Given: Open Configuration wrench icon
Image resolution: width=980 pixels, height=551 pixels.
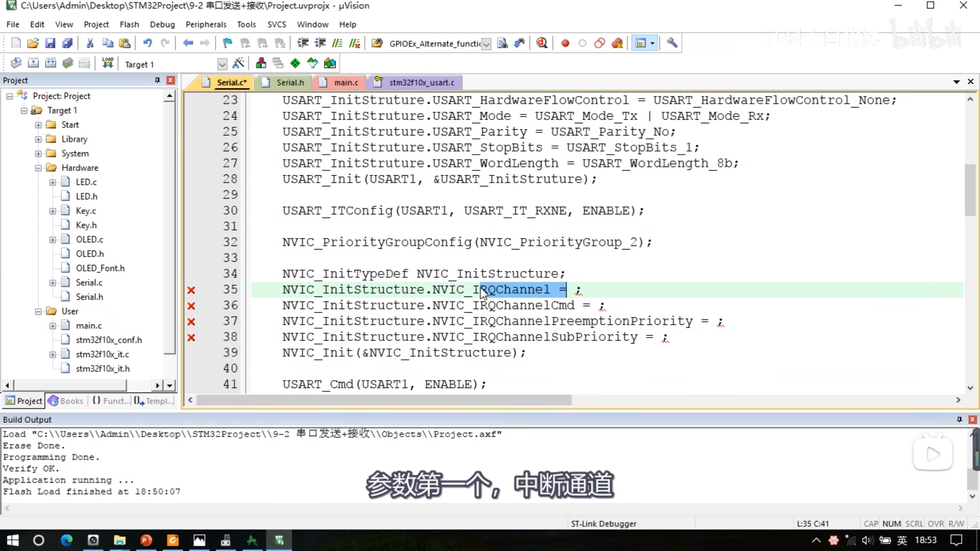Looking at the screenshot, I should 672,43.
